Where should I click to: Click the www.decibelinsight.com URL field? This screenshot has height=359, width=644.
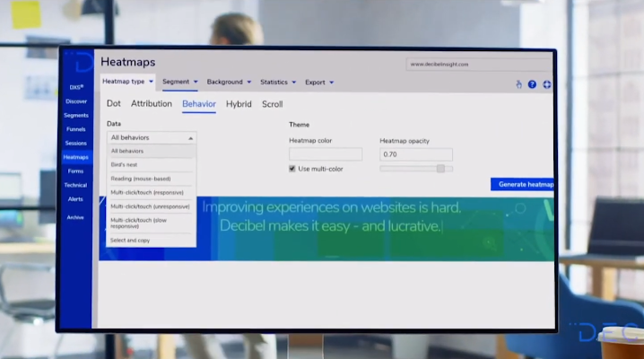click(479, 64)
